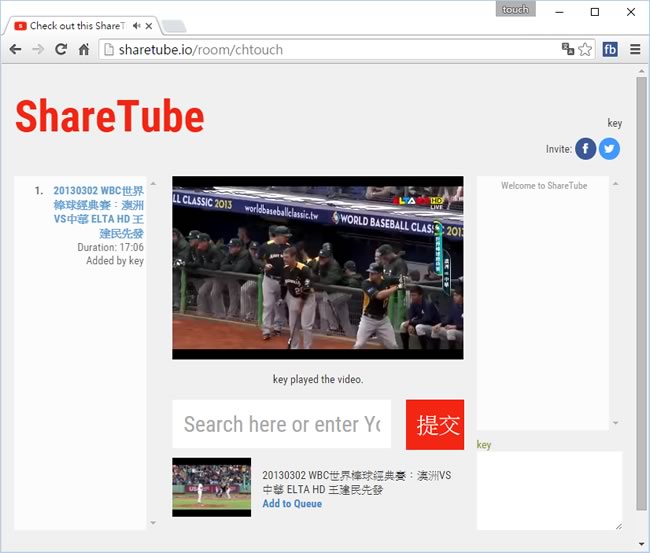
Task: Click chat panel scroll down arrow
Action: [616, 423]
